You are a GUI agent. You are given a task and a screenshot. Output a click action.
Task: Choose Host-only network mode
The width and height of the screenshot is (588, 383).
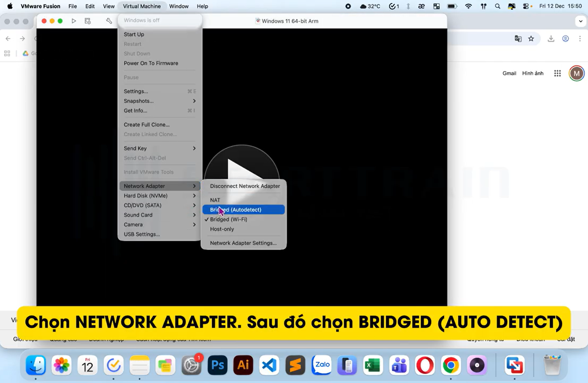(x=222, y=229)
